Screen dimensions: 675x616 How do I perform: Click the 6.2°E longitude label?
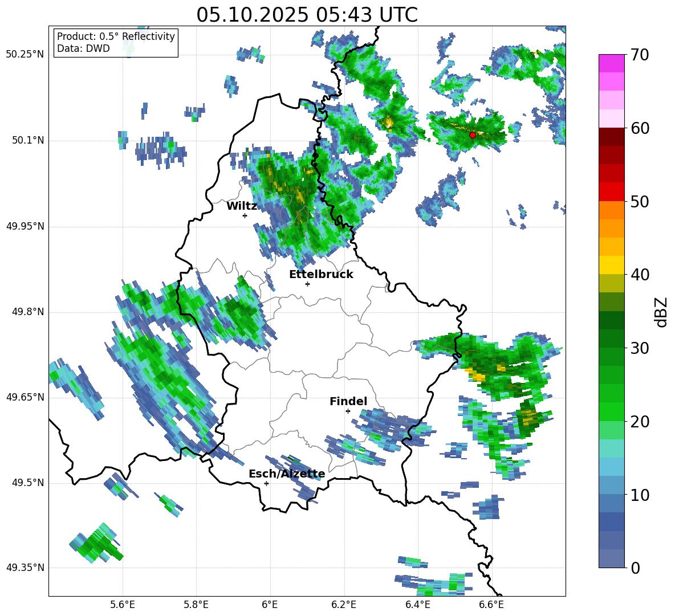pos(344,605)
